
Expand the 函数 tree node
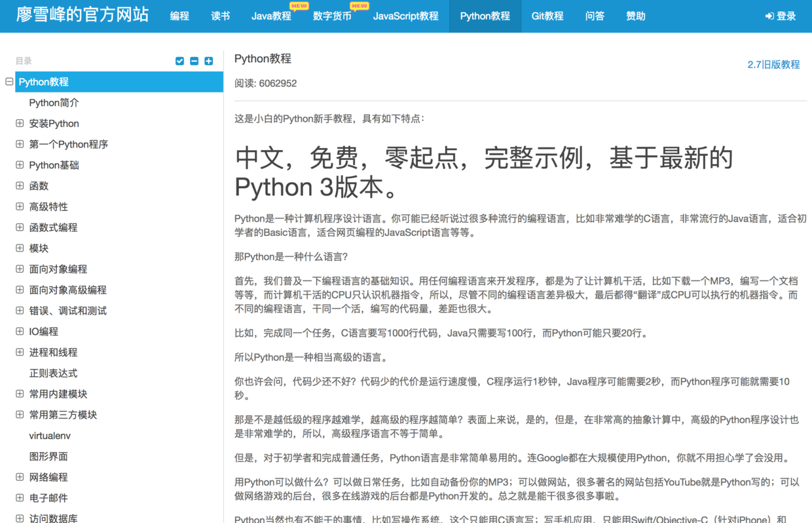pos(20,185)
